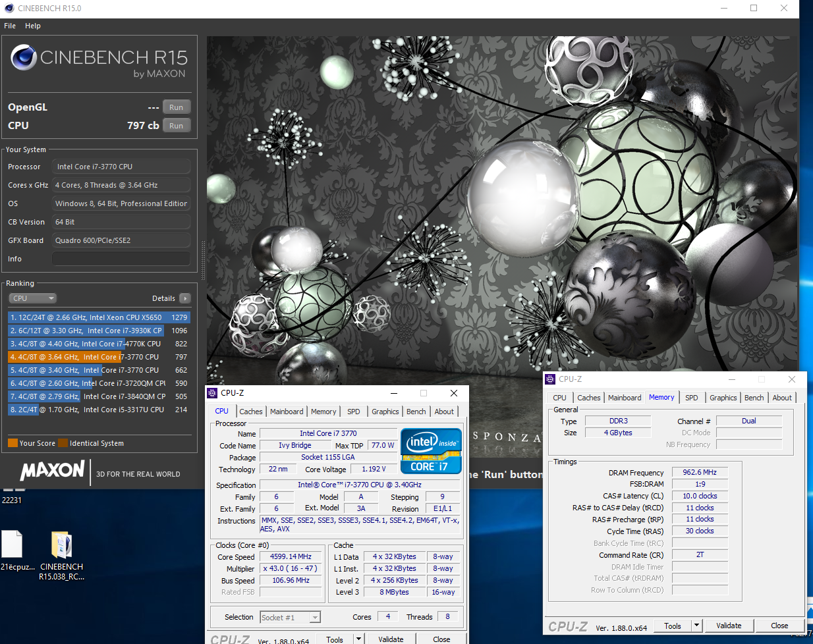This screenshot has width=813, height=644.
Task: Open Tools dropdown arrow in right CPU-Z
Action: point(696,626)
